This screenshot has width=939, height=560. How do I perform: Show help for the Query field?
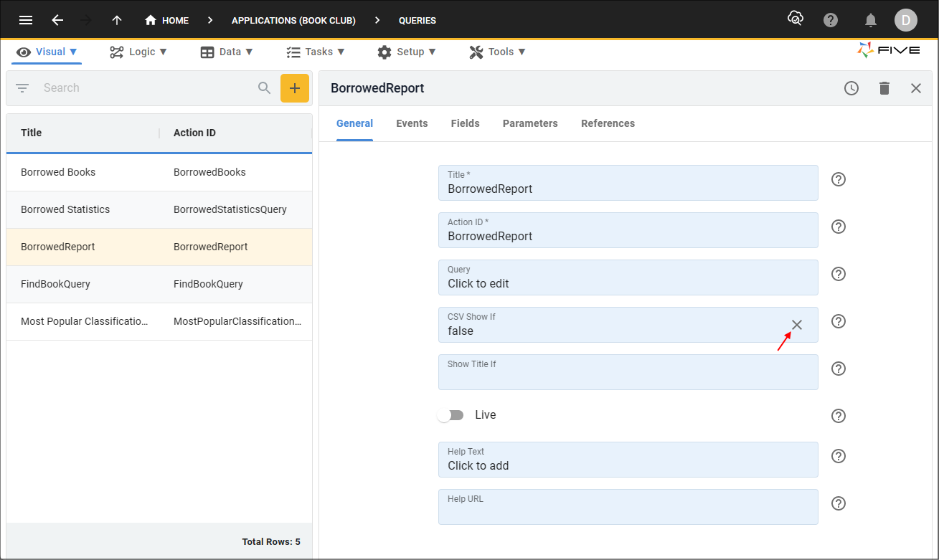pos(839,274)
